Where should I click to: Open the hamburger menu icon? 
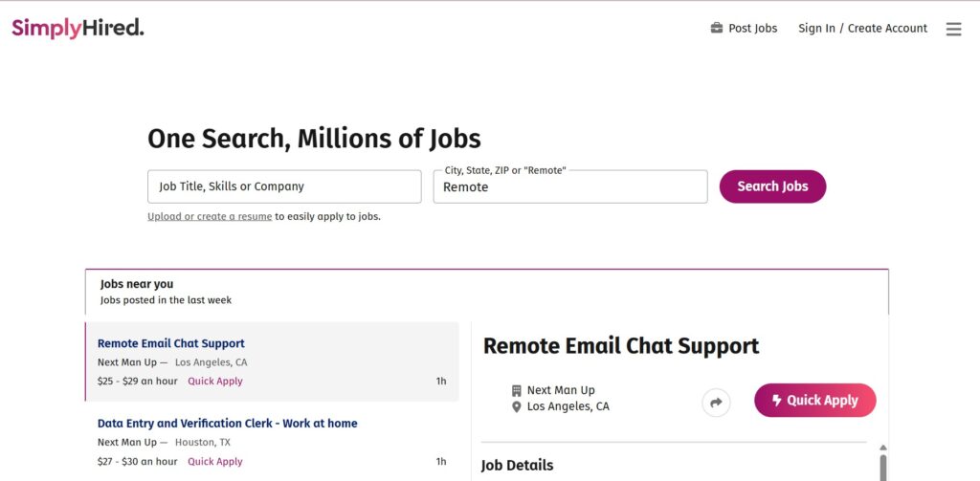pyautogui.click(x=953, y=29)
